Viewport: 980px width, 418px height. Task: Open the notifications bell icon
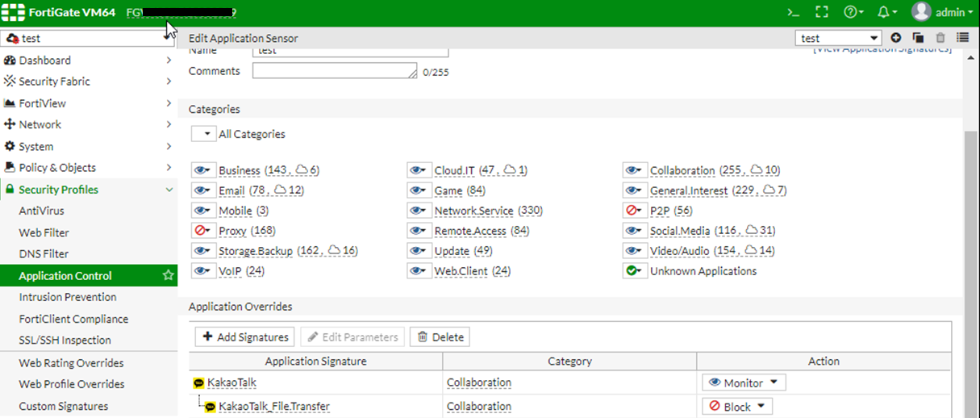[x=886, y=12]
